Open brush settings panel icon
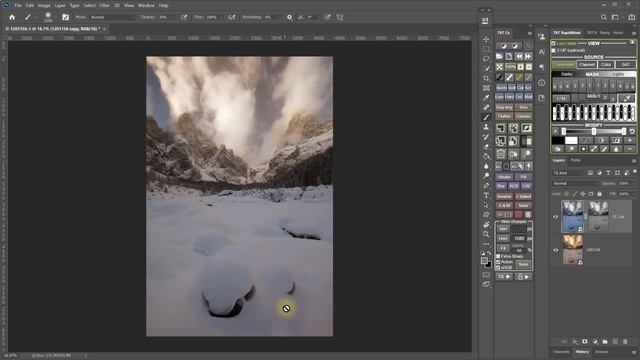The height and width of the screenshot is (360, 640). tap(65, 17)
